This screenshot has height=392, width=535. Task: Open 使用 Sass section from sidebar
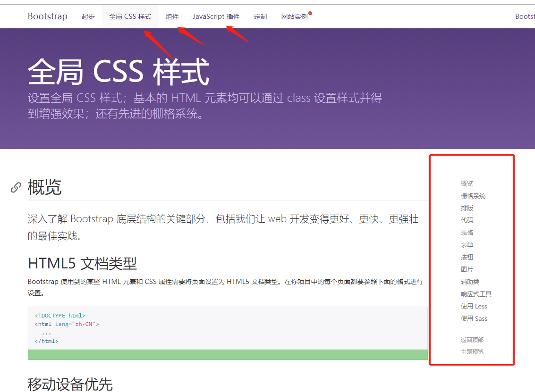(474, 318)
